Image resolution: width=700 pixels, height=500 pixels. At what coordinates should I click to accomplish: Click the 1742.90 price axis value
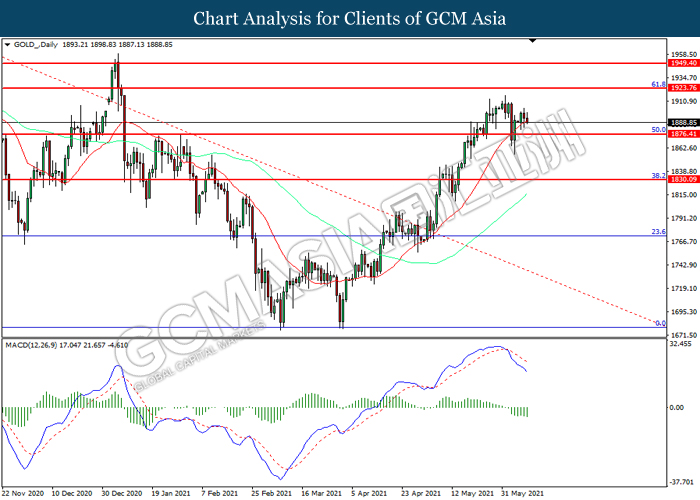tap(683, 265)
